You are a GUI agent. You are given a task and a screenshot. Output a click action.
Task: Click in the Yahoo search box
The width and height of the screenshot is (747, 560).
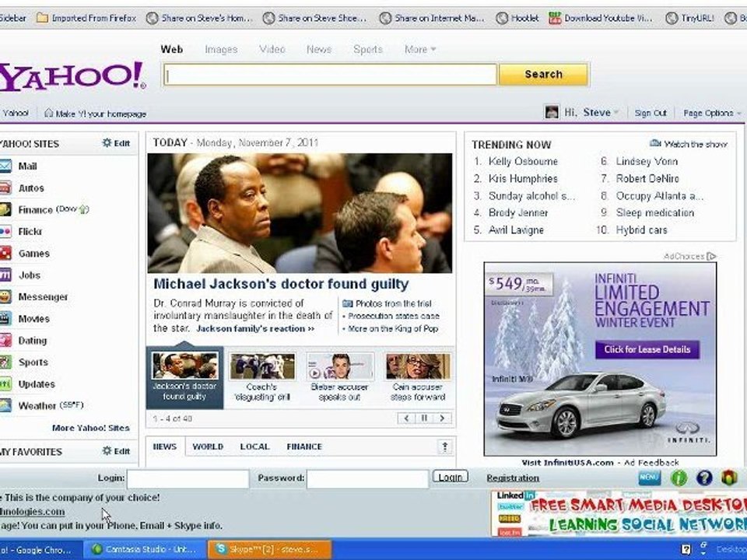330,75
